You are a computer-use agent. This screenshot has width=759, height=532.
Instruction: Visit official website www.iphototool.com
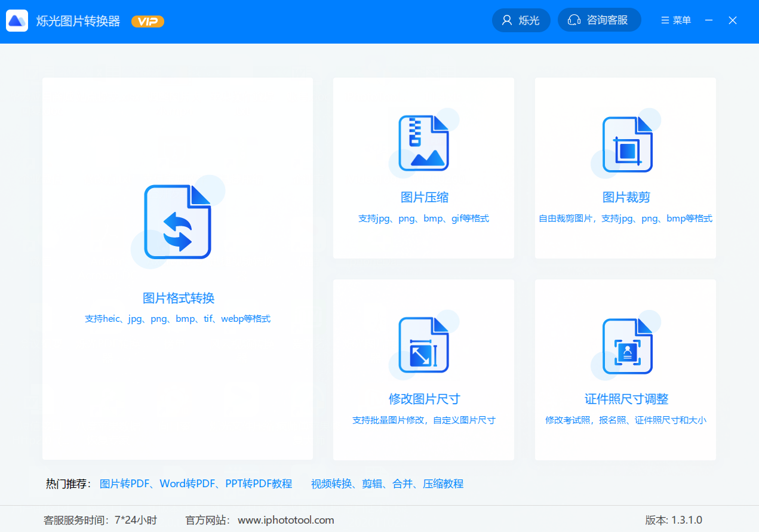(x=286, y=520)
